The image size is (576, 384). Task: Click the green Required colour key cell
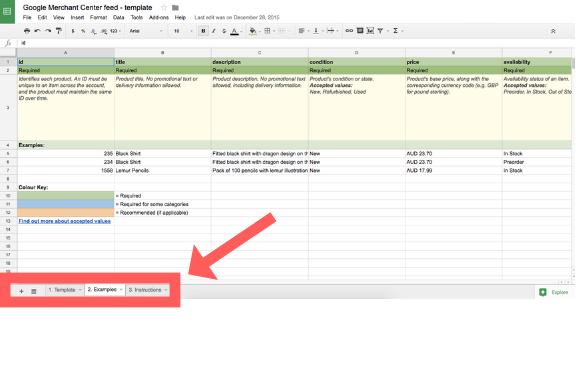coord(66,195)
